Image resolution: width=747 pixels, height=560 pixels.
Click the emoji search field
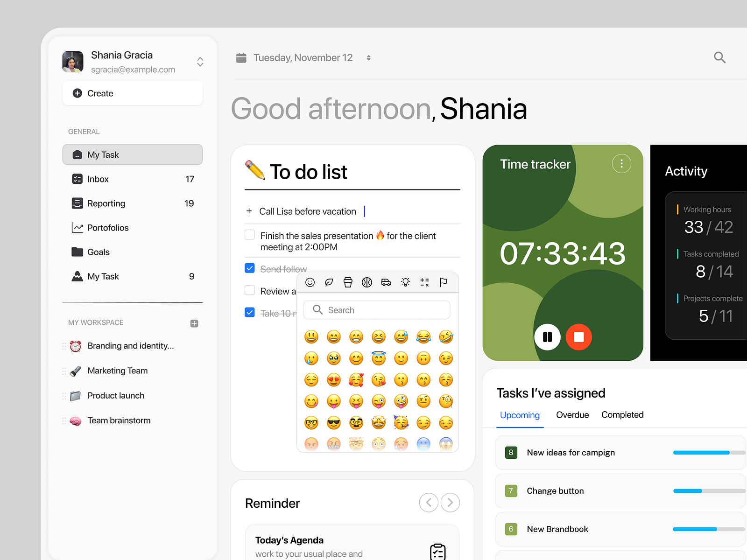tap(377, 309)
